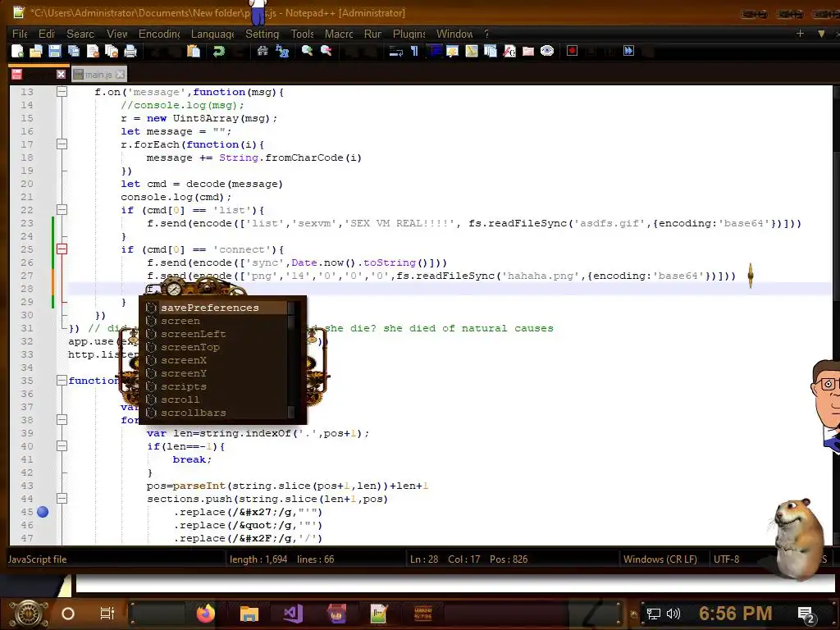Open Visual Studio from the taskbar
The height and width of the screenshot is (630, 840).
293,614
